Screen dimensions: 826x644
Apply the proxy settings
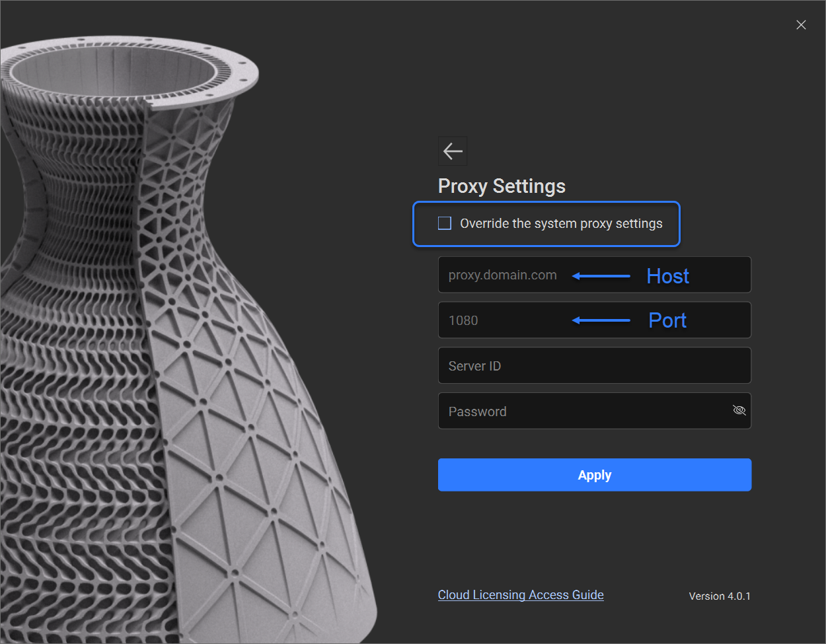[595, 475]
